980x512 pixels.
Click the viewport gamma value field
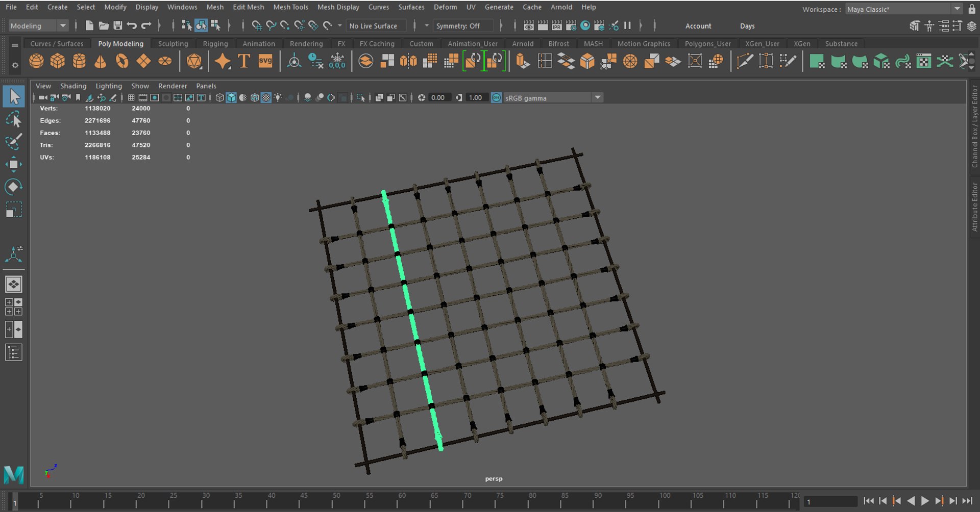[x=476, y=97]
